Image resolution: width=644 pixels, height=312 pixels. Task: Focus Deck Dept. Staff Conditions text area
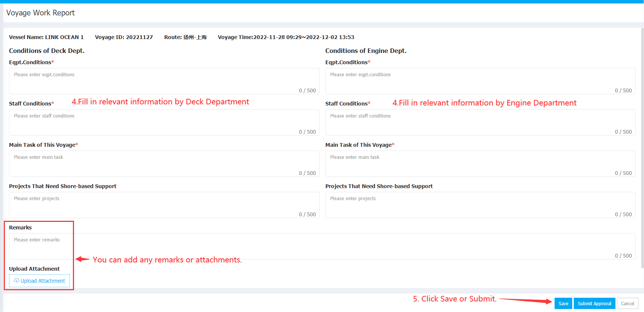click(164, 122)
